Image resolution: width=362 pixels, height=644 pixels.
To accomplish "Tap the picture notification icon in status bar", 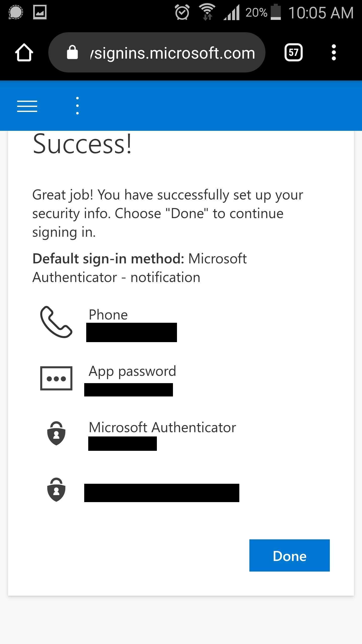I will pos(40,12).
